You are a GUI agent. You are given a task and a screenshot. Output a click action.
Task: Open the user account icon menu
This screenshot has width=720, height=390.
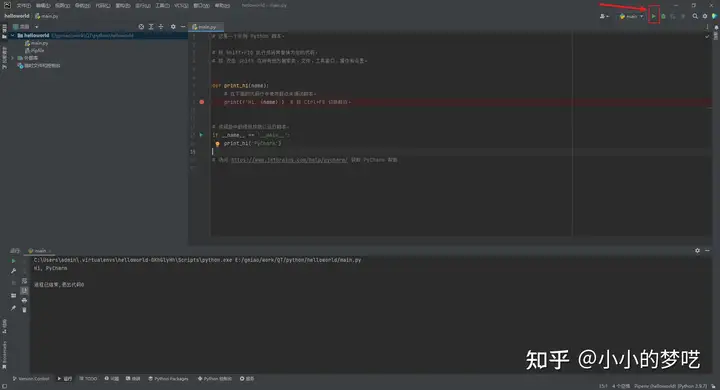point(604,16)
